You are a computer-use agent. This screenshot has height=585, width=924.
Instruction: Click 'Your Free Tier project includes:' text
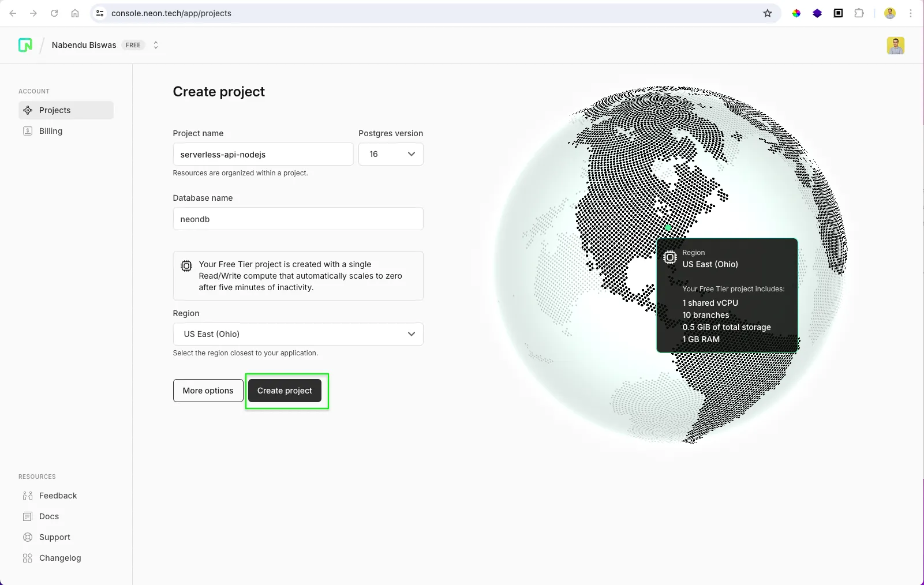[x=733, y=289]
